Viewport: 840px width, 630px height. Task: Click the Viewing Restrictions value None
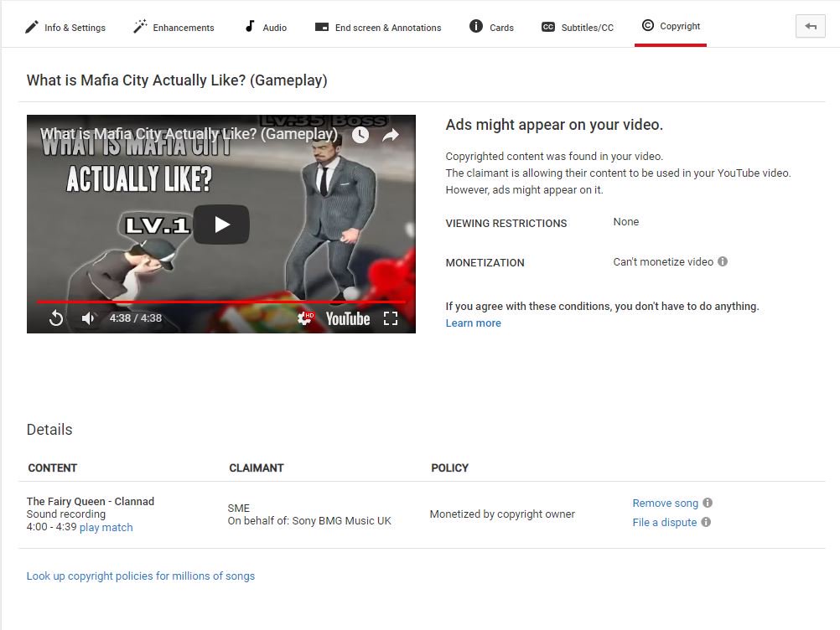click(625, 222)
